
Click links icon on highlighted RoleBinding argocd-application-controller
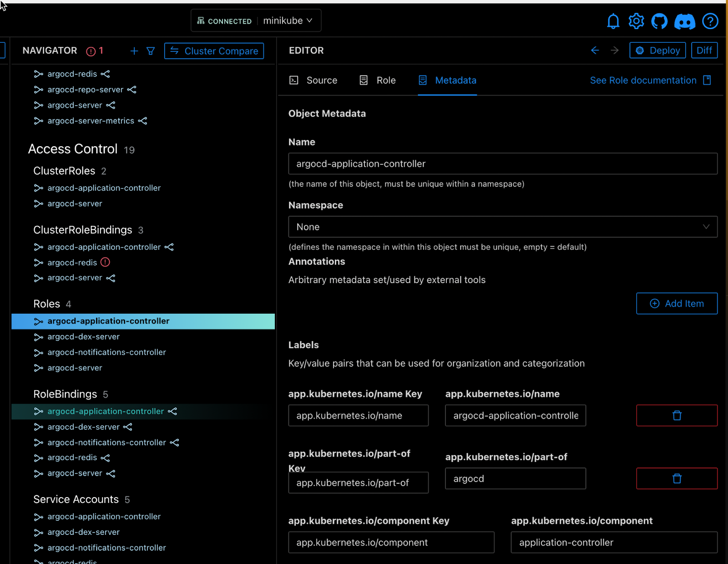coord(172,412)
